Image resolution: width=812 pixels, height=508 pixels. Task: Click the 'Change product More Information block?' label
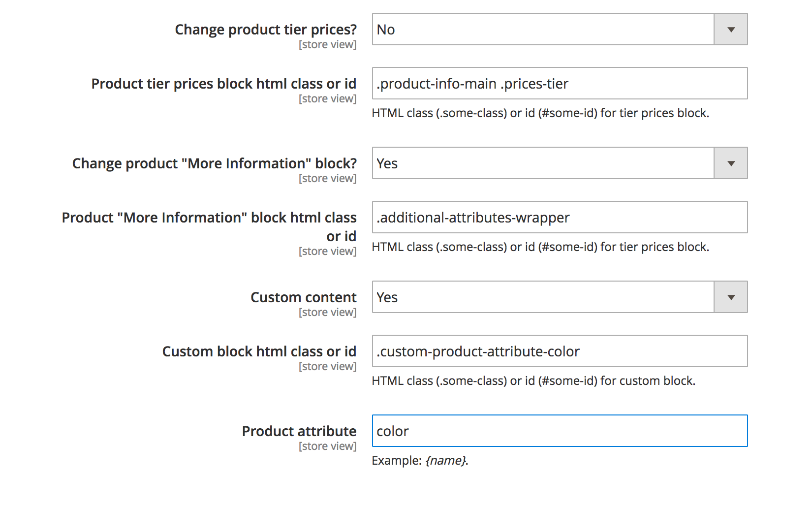[x=214, y=163]
